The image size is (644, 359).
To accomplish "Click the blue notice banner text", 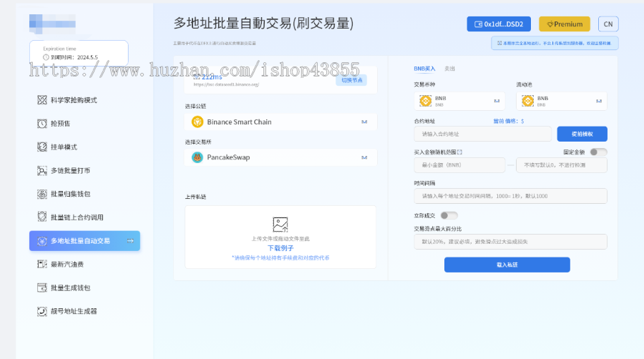I will coord(557,43).
